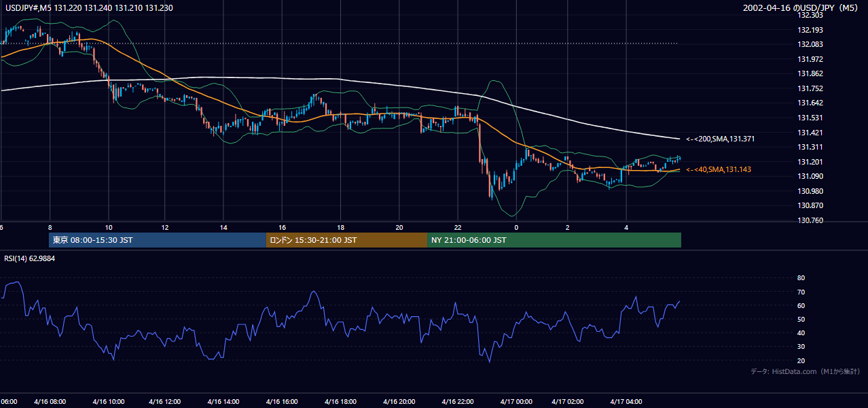Click the RSI 20 level label
The width and height of the screenshot is (868, 408).
[x=801, y=360]
